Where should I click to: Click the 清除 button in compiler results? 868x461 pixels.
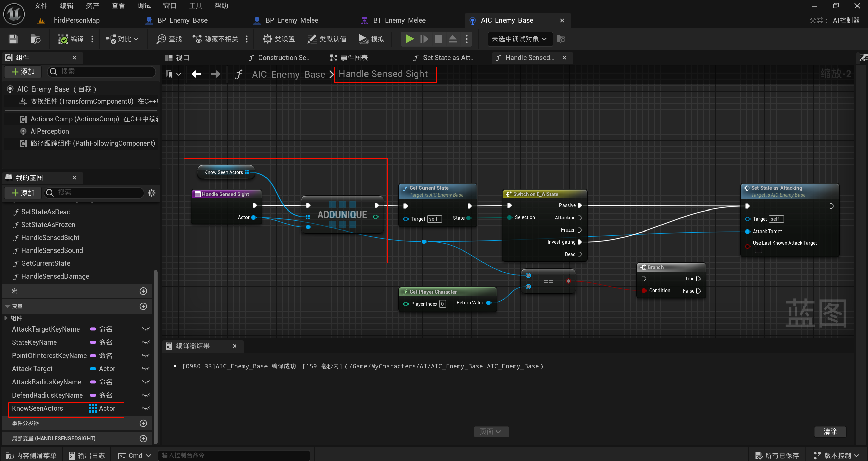tap(830, 432)
